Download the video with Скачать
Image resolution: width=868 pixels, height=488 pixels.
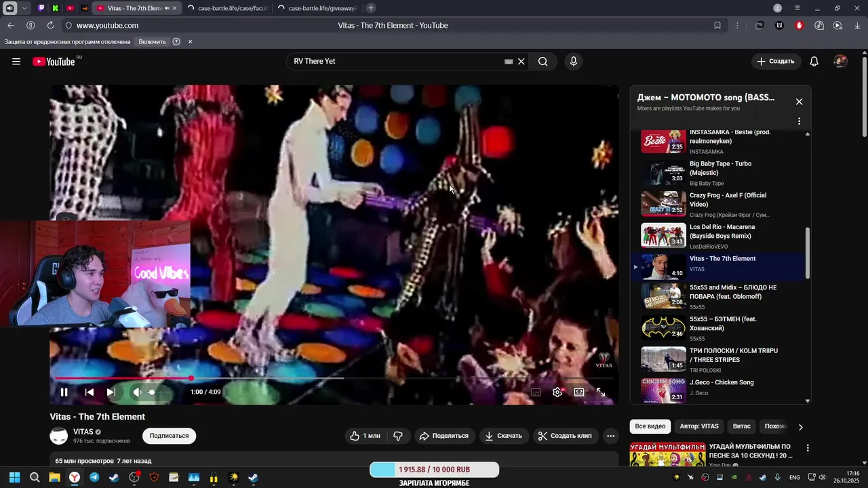503,436
